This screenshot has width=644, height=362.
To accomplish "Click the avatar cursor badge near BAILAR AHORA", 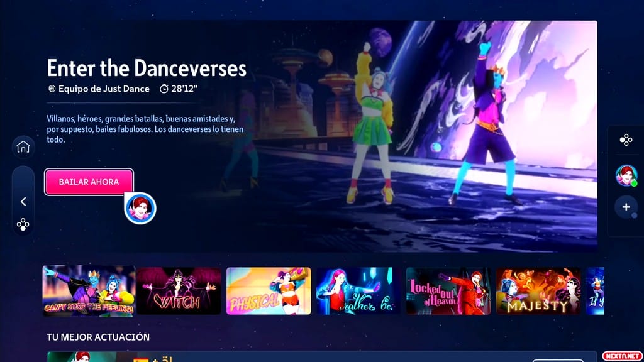I will pyautogui.click(x=140, y=208).
